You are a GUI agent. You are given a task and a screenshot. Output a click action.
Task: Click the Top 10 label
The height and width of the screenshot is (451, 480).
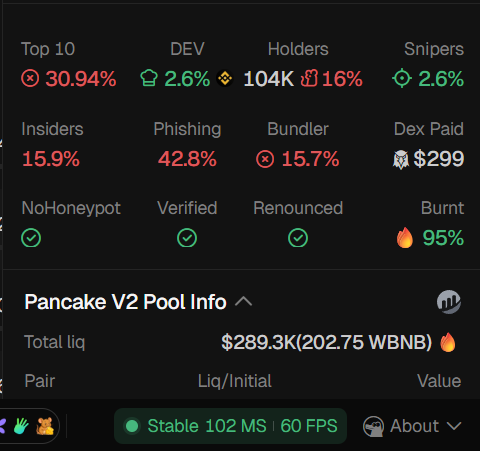tap(48, 49)
